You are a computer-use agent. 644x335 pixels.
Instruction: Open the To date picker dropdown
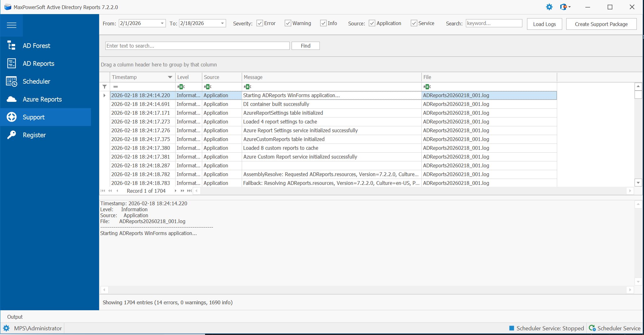pyautogui.click(x=222, y=23)
